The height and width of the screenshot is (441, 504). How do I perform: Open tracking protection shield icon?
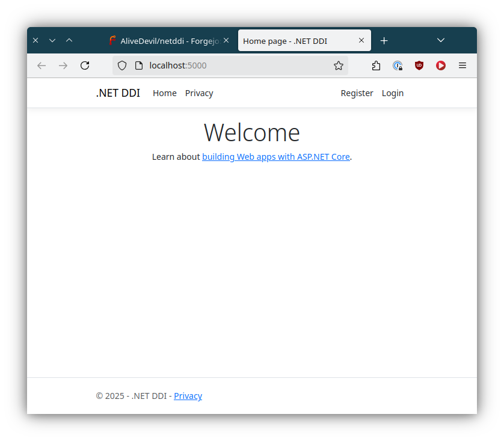click(122, 65)
